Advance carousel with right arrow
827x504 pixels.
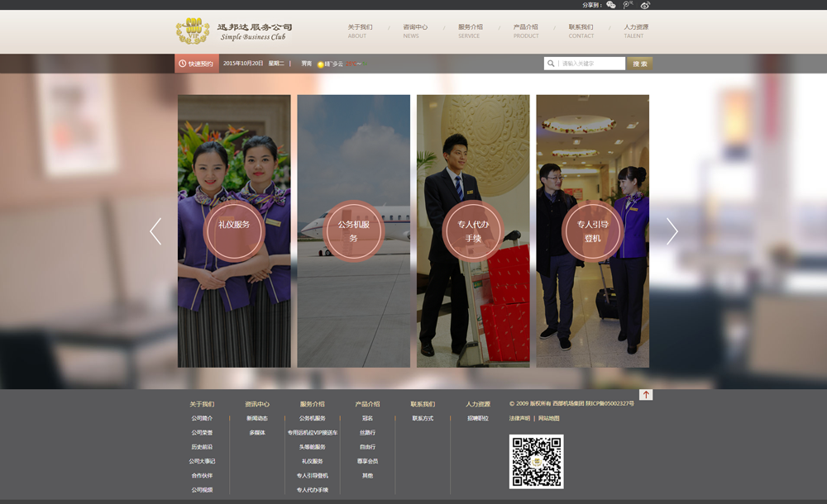pyautogui.click(x=672, y=231)
